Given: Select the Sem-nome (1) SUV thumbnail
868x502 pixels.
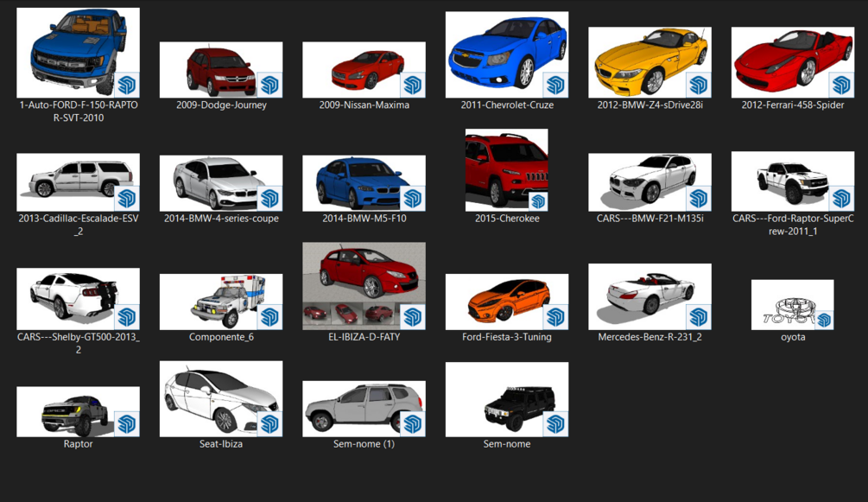Looking at the screenshot, I should (x=364, y=409).
